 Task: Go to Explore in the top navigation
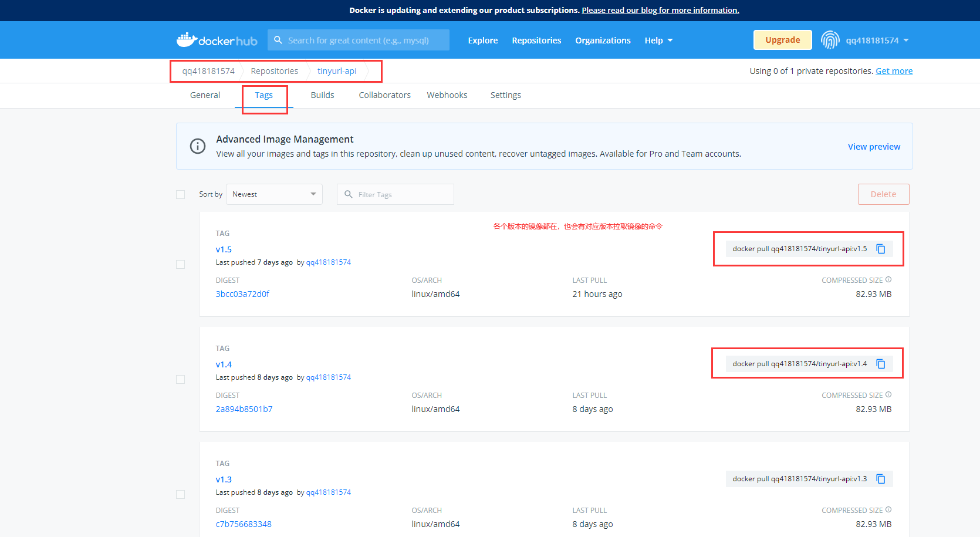click(x=483, y=40)
